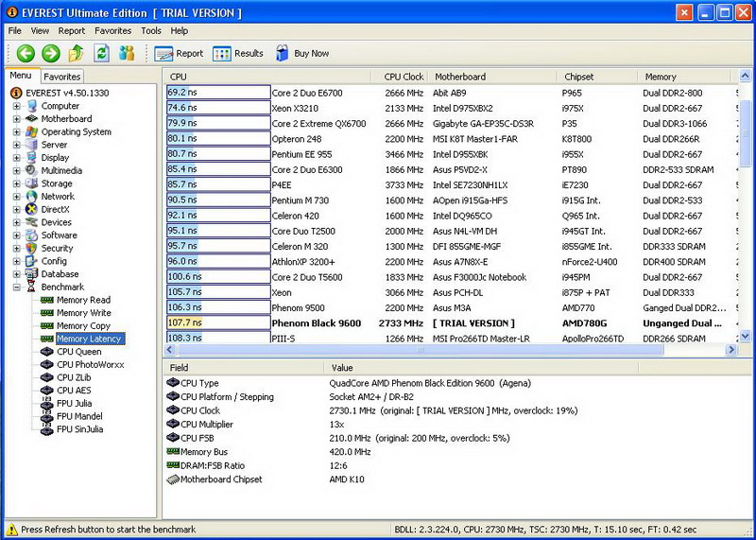This screenshot has height=540, width=756.
Task: Select the Devices icon in the tree
Action: coord(32,222)
